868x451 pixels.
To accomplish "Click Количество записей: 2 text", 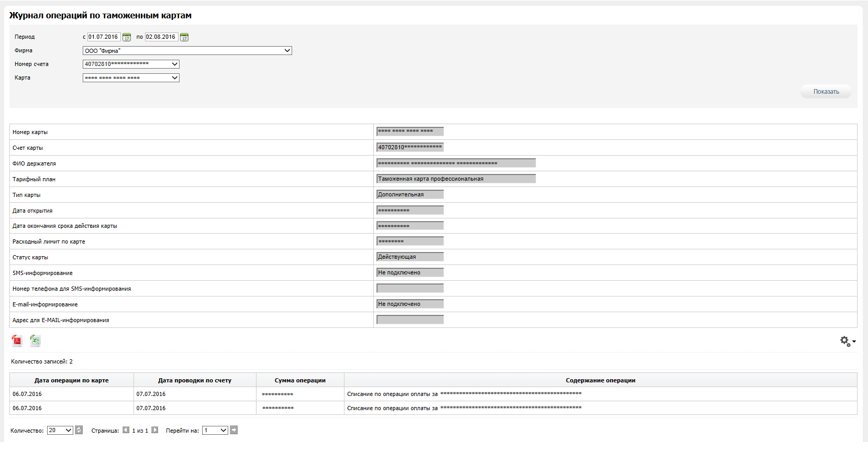I will point(42,361).
